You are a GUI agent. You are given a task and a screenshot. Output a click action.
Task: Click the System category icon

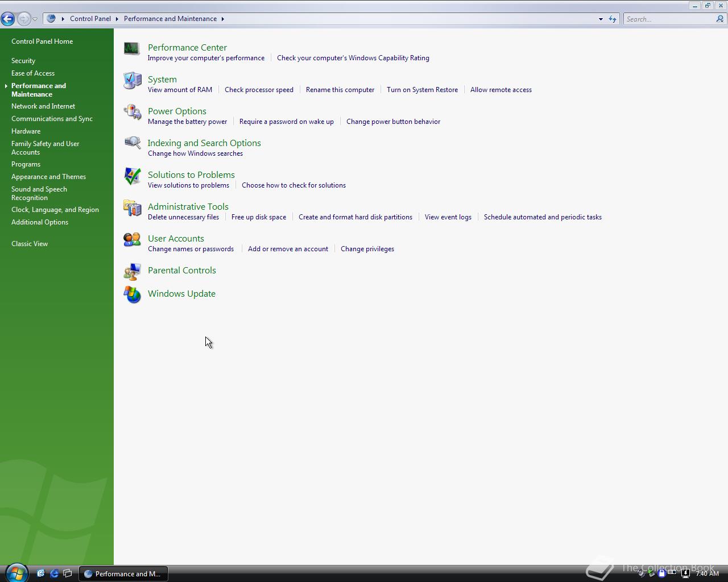click(132, 80)
